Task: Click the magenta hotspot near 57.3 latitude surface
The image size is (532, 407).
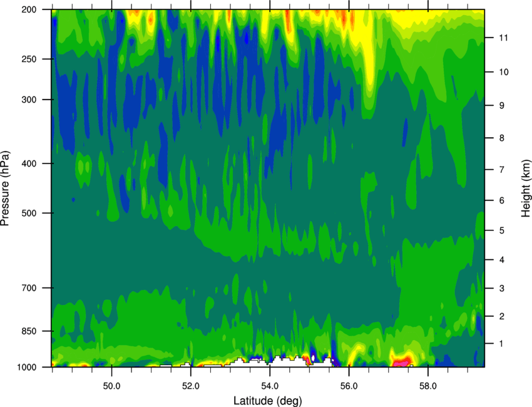Action: pyautogui.click(x=401, y=362)
